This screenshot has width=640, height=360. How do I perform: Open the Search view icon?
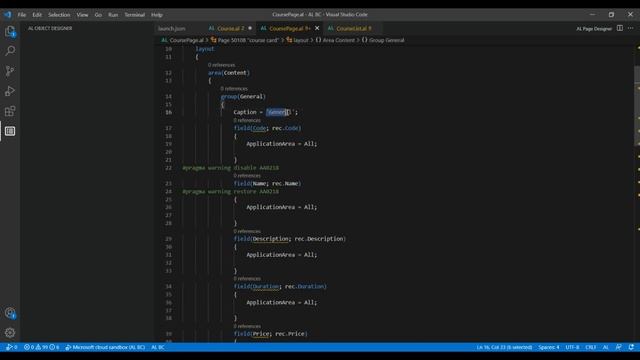10,51
